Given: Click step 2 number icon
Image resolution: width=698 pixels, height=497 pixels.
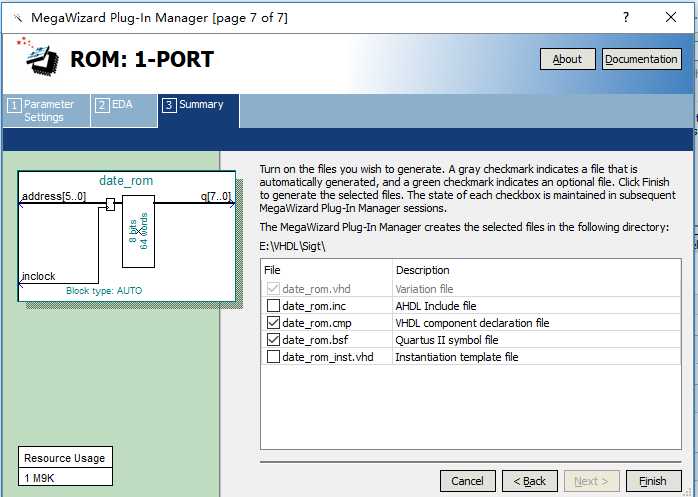Looking at the screenshot, I should (x=102, y=106).
